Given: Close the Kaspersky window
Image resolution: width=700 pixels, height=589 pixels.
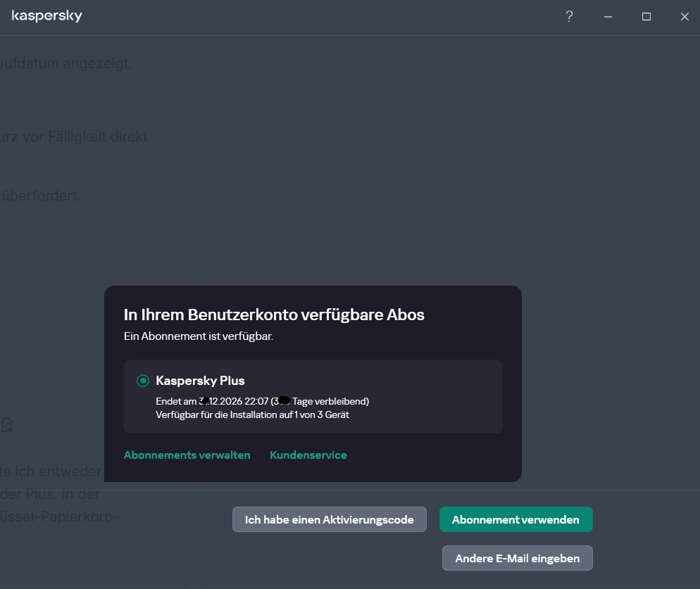Looking at the screenshot, I should 685,17.
